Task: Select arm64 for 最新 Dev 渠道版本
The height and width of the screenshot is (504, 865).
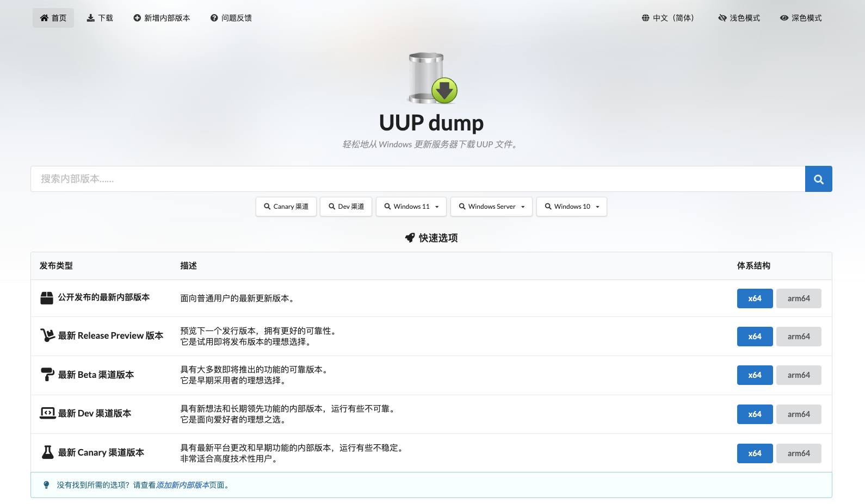Action: click(799, 414)
